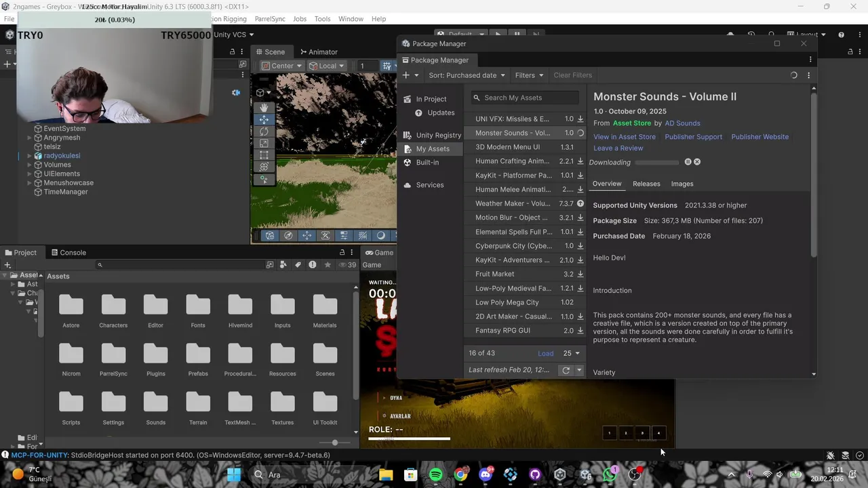Filter Project assets by import log type
The width and height of the screenshot is (868, 488).
coord(313,265)
